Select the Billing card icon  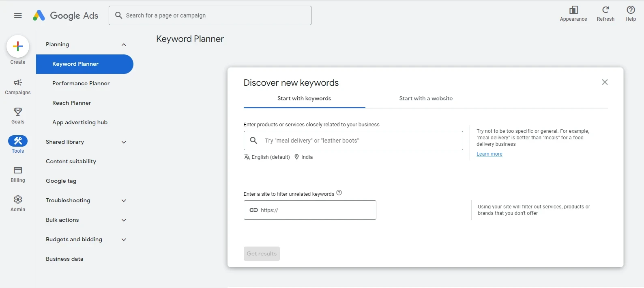point(18,170)
